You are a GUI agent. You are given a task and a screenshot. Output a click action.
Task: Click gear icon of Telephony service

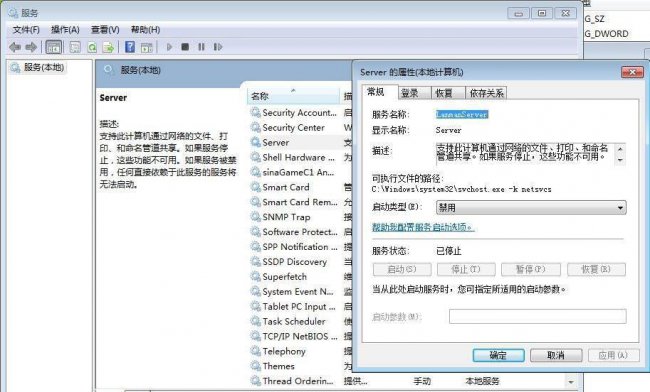pos(255,351)
